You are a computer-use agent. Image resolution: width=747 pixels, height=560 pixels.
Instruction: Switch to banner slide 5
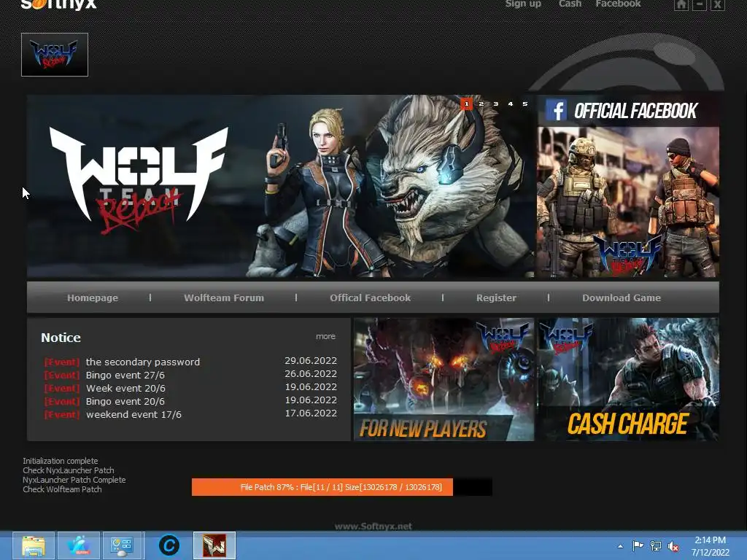pos(525,104)
